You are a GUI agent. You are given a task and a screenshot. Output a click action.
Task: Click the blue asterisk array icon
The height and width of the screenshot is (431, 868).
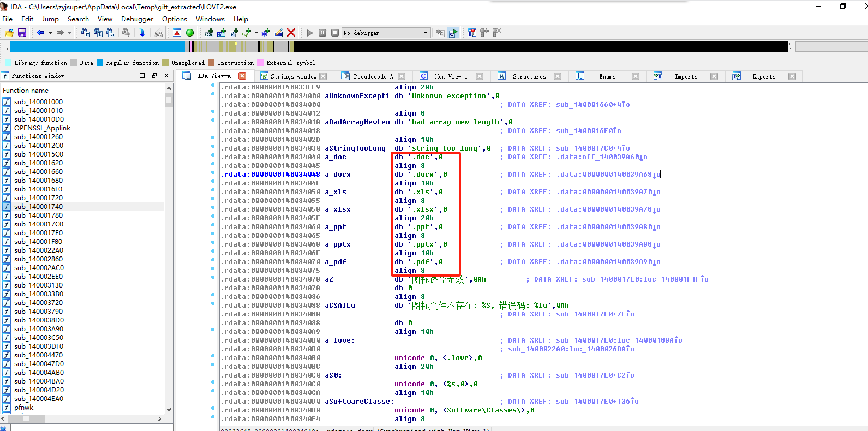tap(266, 33)
